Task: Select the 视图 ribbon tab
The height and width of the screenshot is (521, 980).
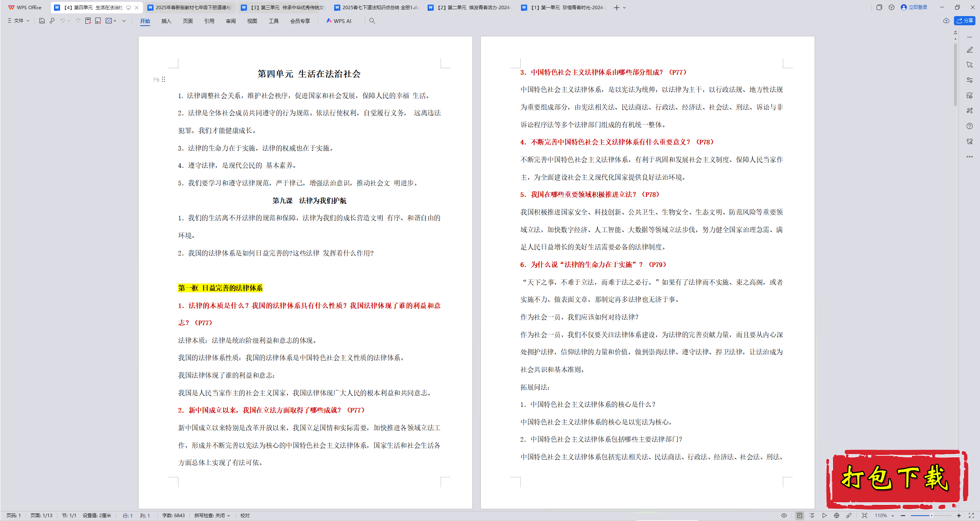Action: point(252,21)
